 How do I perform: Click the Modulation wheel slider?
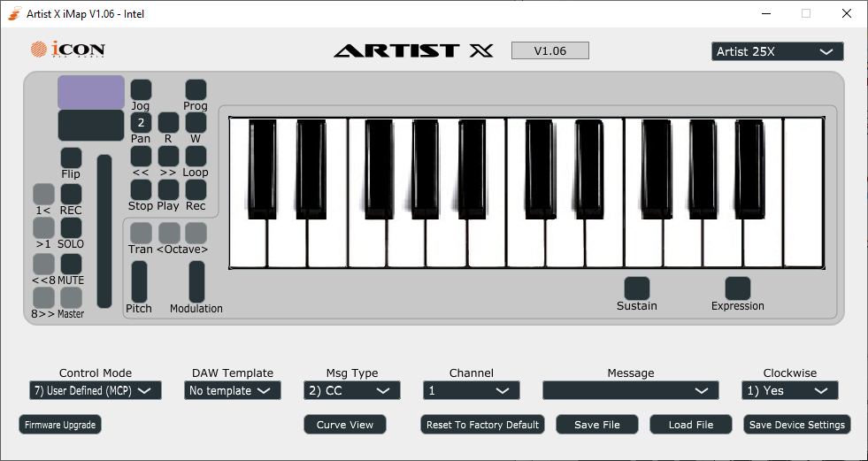click(x=196, y=281)
